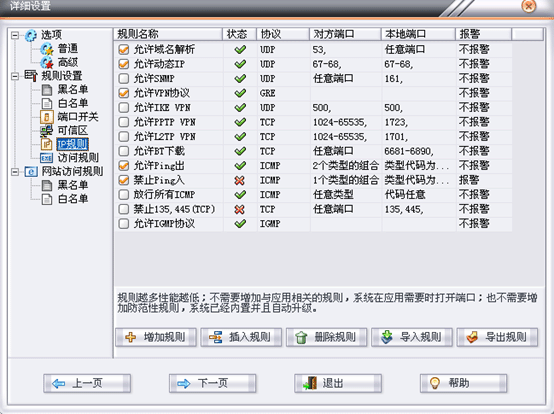Click the 普通 gear icon under 选项
This screenshot has height=414, width=554.
click(46, 49)
